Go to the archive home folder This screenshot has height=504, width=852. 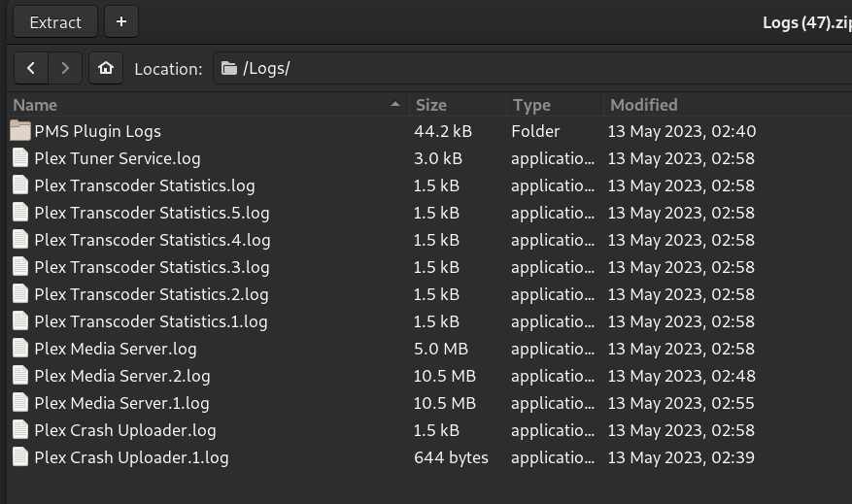point(106,68)
